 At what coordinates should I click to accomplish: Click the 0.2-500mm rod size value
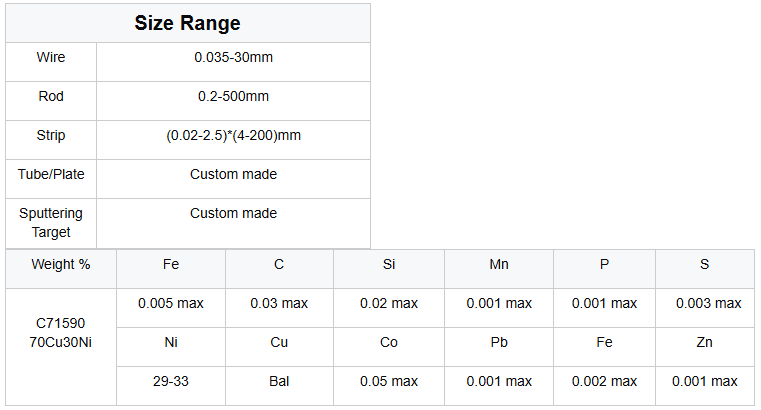pyautogui.click(x=233, y=97)
